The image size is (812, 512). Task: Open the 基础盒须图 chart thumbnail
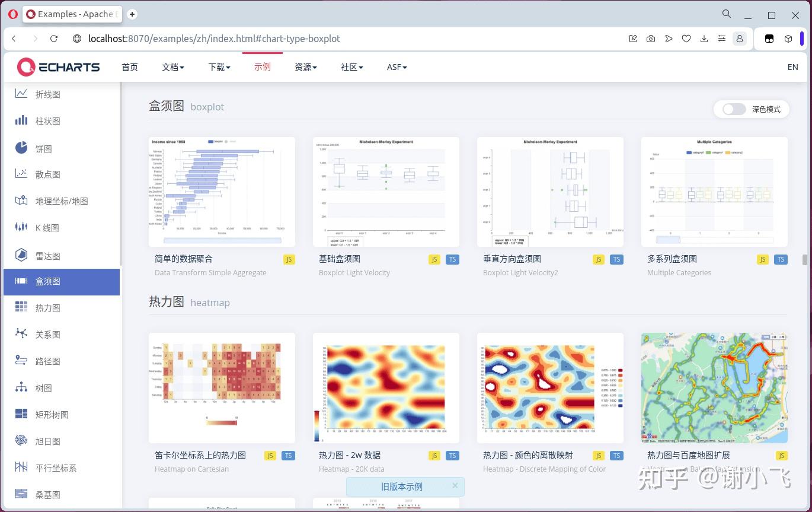(386, 192)
